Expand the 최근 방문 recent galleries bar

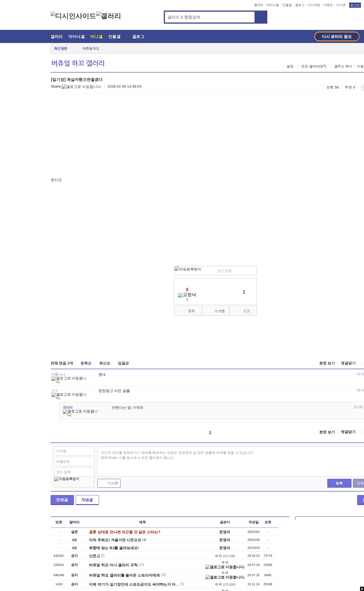point(61,49)
